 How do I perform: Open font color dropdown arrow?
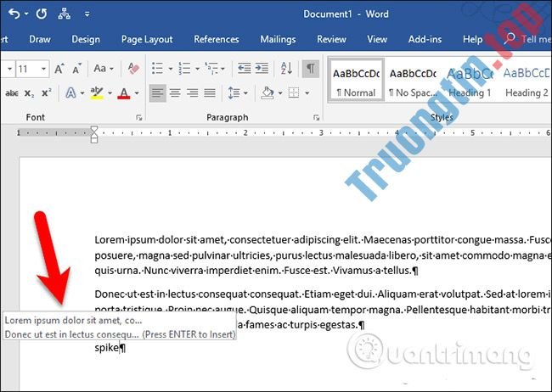pos(137,93)
